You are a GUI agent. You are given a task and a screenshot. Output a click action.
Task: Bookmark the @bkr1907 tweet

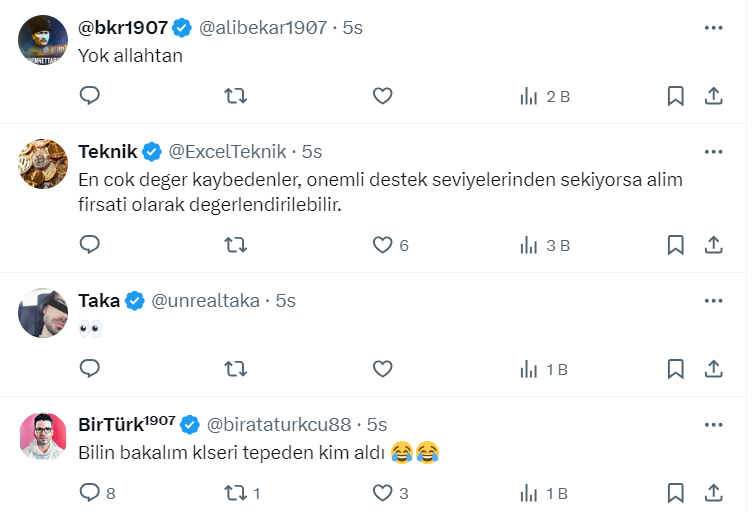(x=675, y=96)
